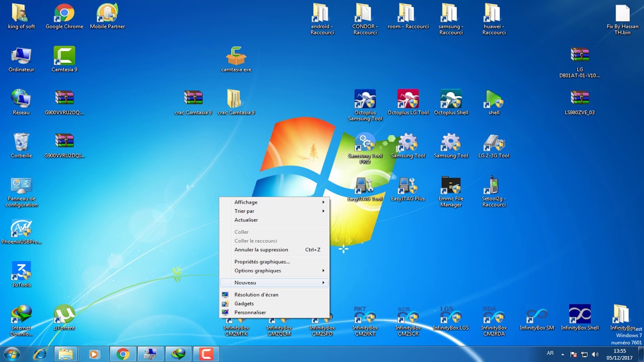This screenshot has width=644, height=362.
Task: Select the 3uTools desktop icon
Action: pos(21,275)
